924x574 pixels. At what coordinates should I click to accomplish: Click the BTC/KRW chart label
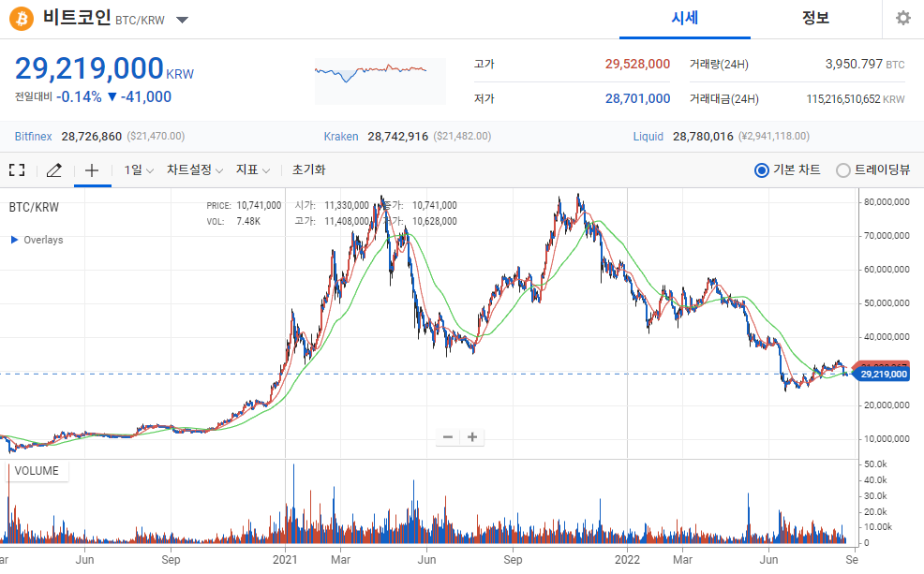[x=34, y=207]
